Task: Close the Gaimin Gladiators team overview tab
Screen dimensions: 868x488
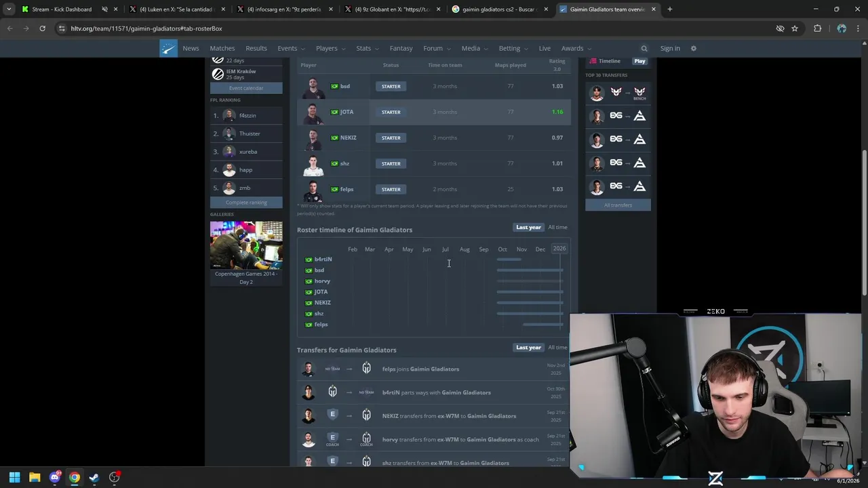Action: 654,9
